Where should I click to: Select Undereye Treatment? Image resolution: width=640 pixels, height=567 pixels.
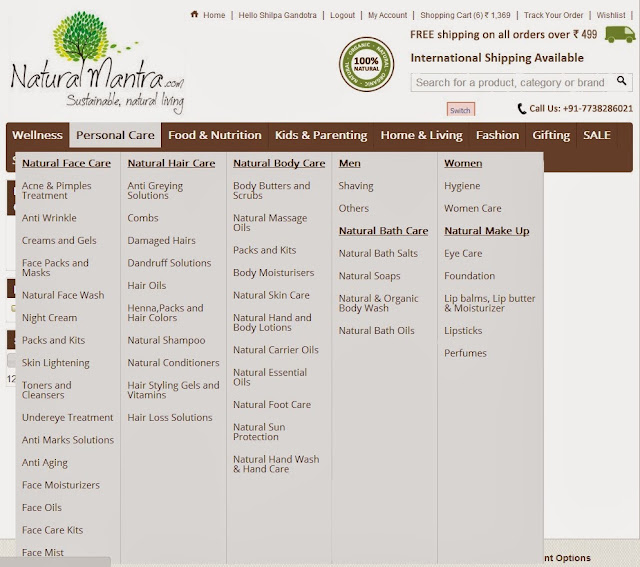pyautogui.click(x=67, y=417)
